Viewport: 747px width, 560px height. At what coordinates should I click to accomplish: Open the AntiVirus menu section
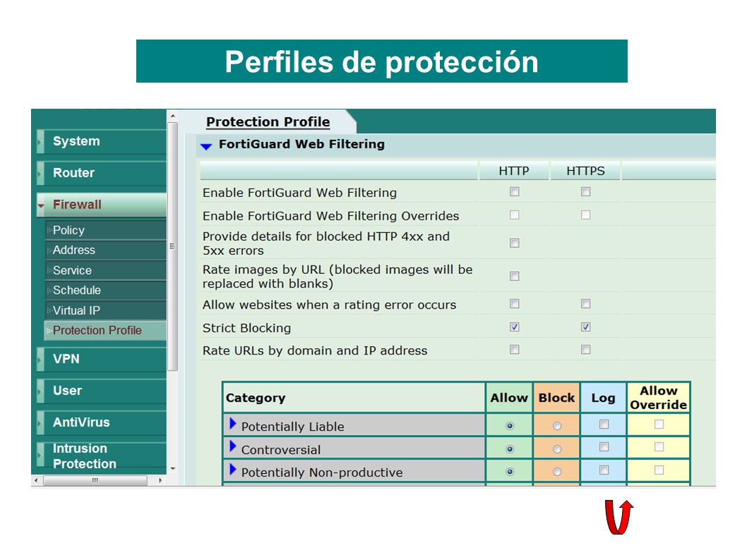pyautogui.click(x=102, y=423)
